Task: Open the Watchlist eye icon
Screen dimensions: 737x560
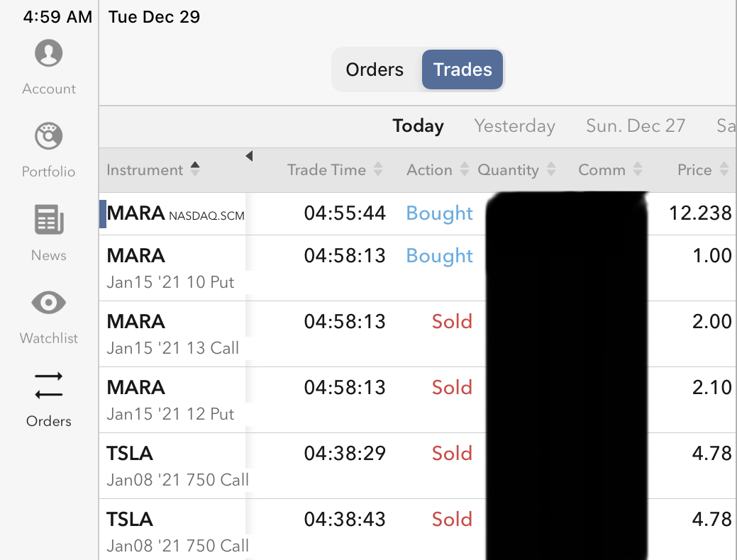Action: pyautogui.click(x=49, y=303)
